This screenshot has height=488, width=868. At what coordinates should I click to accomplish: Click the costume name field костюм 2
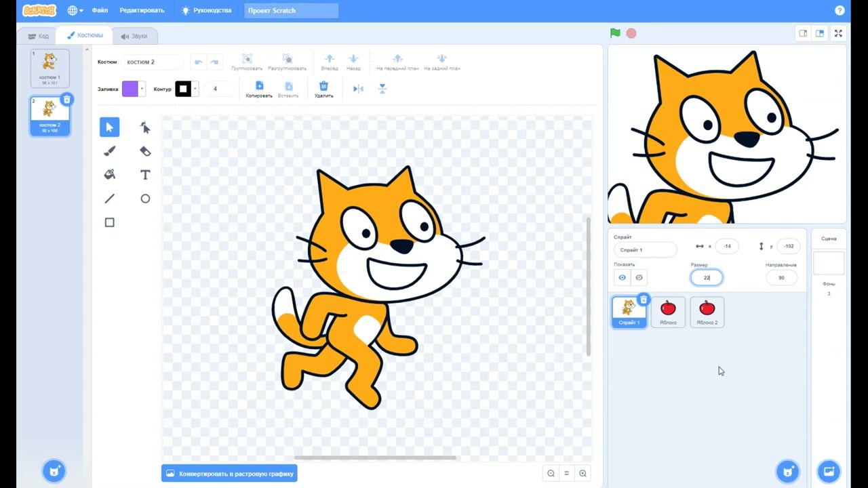coord(153,62)
